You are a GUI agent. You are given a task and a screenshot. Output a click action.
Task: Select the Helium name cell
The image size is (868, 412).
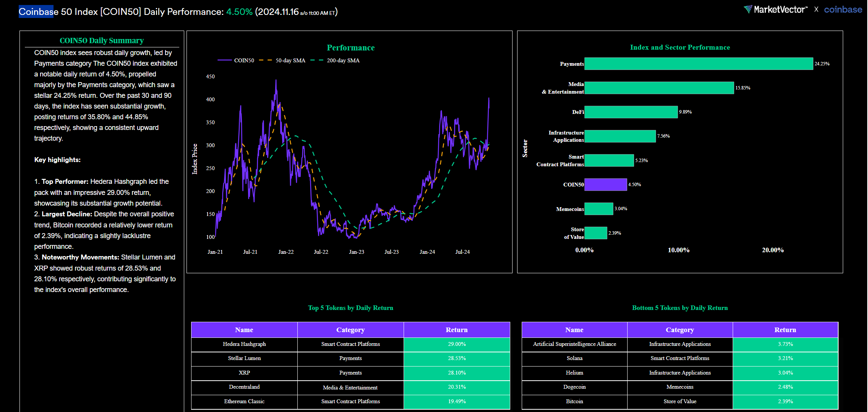click(x=574, y=373)
